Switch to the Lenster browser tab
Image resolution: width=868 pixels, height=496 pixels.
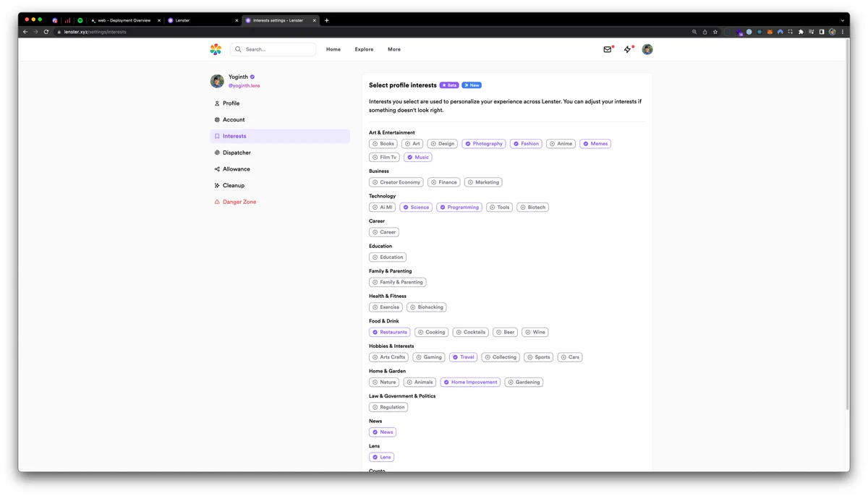click(x=202, y=20)
